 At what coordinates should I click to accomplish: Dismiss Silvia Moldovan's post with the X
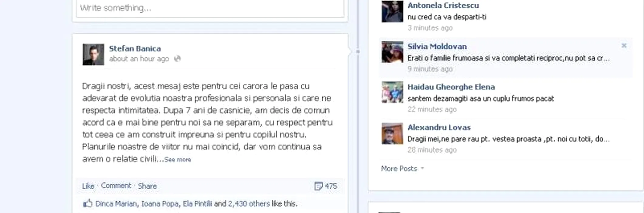tap(624, 46)
